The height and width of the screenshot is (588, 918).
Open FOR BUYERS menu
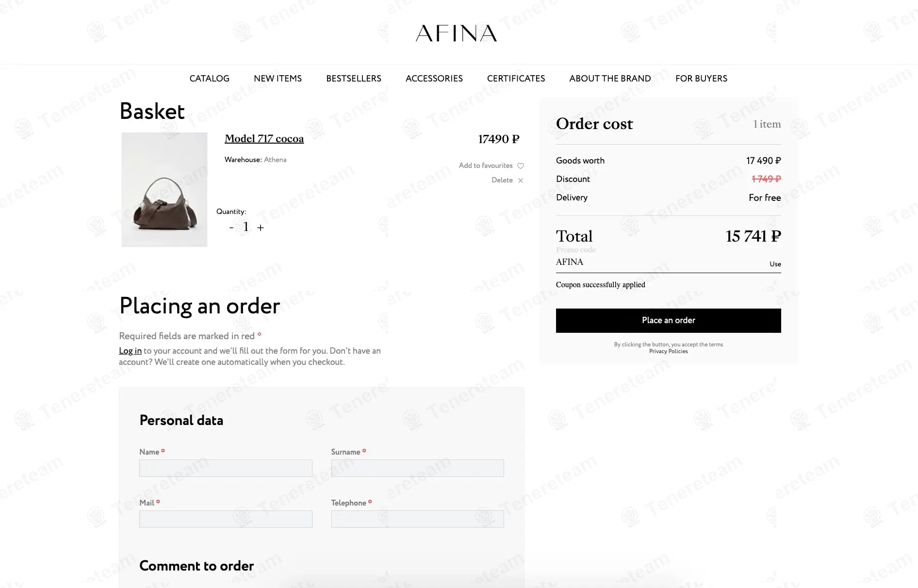[701, 79]
